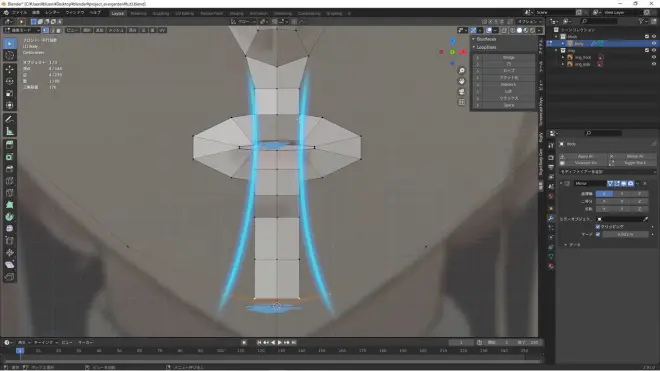Select the Inset Faces tool
660x371 pixels.
(x=10, y=157)
